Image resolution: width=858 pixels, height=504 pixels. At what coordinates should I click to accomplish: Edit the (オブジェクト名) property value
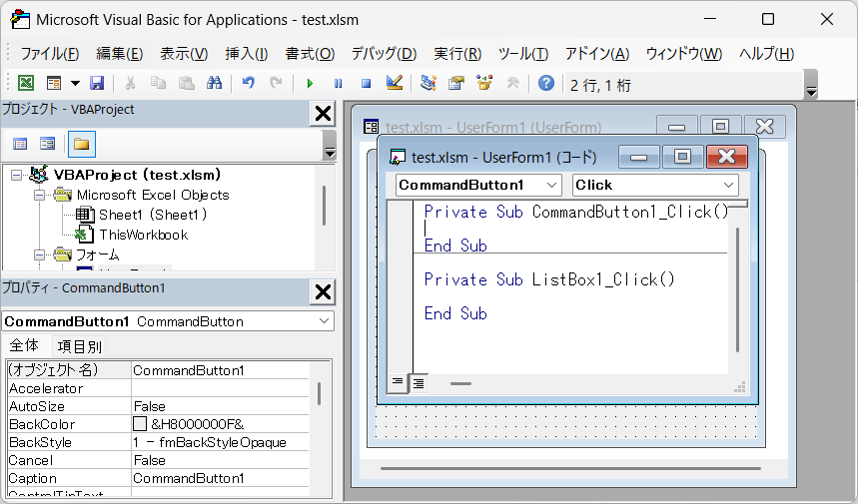tap(221, 370)
